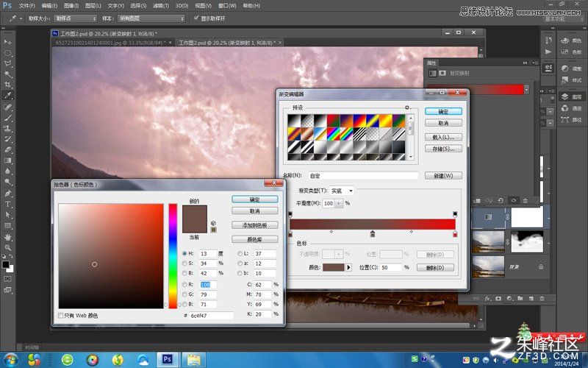Viewport: 588px width, 368px height.
Task: Select the Clone Stamp tool
Action: [x=7, y=128]
